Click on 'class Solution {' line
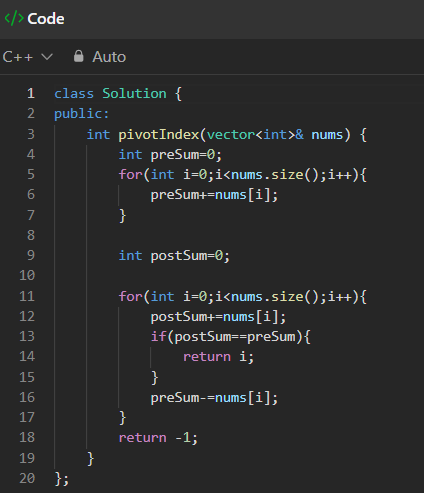Screen dimensions: 424x493 [118, 94]
